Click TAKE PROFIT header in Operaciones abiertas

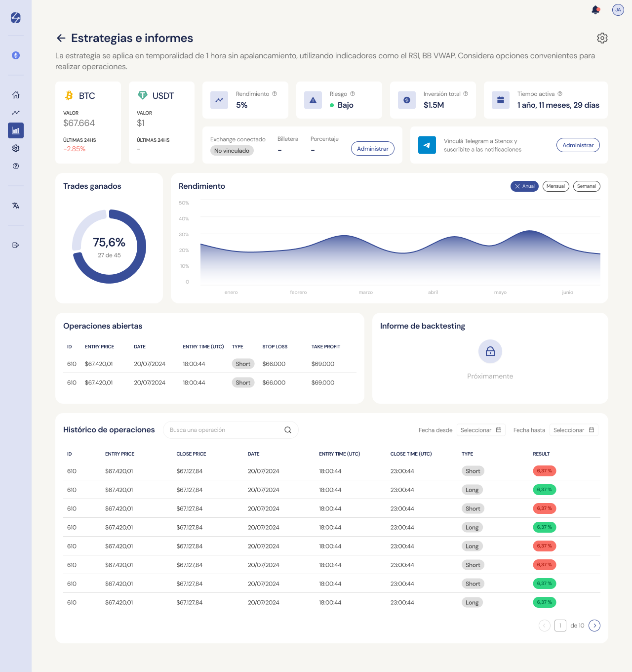click(x=326, y=347)
